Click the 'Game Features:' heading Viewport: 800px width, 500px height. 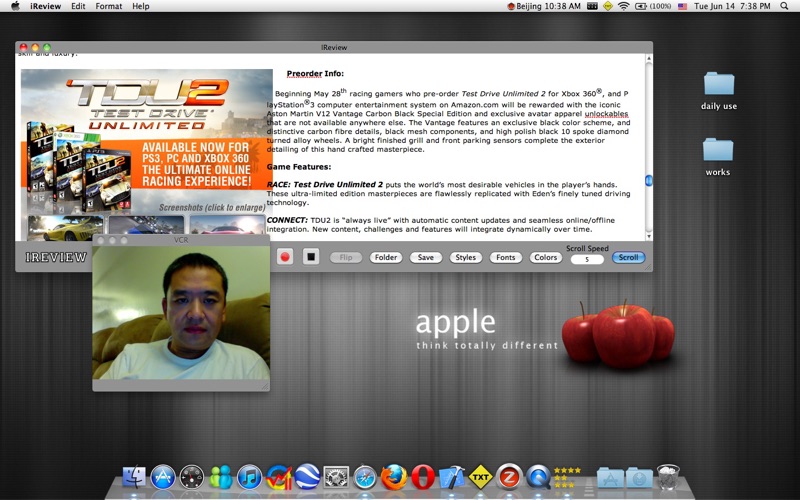[x=299, y=167]
